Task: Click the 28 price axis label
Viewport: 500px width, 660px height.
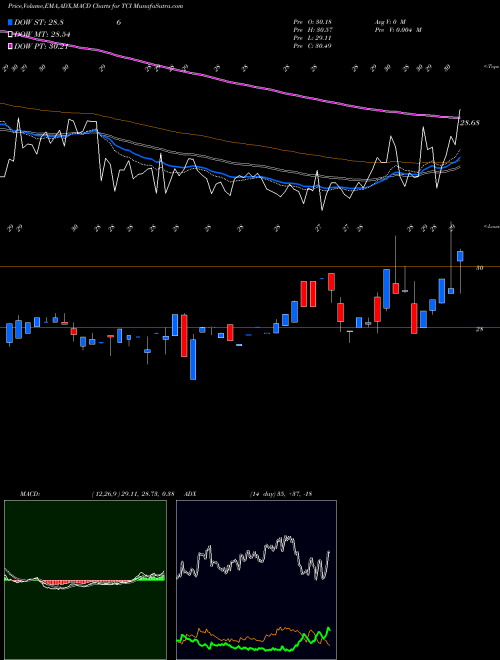Action: [x=479, y=330]
